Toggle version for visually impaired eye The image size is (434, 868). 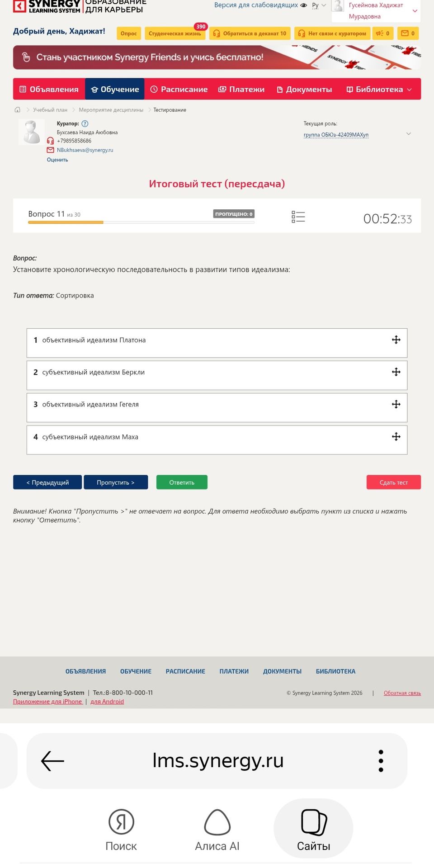click(x=304, y=5)
